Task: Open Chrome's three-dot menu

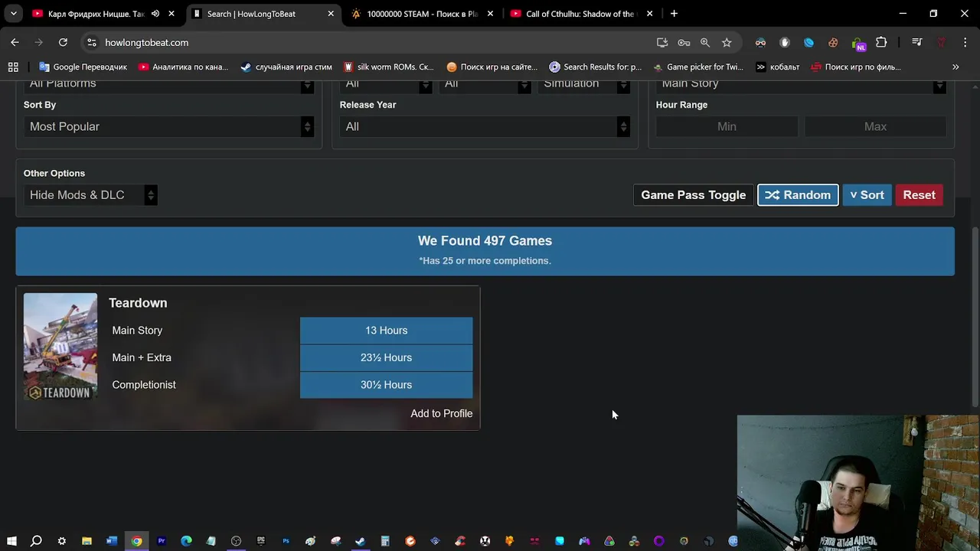Action: [x=965, y=43]
